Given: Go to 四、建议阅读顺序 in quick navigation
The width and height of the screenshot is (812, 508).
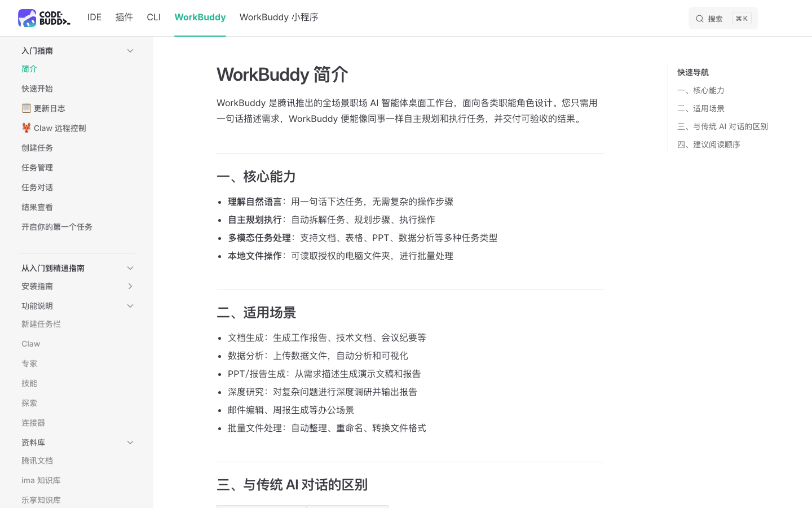Looking at the screenshot, I should point(708,144).
